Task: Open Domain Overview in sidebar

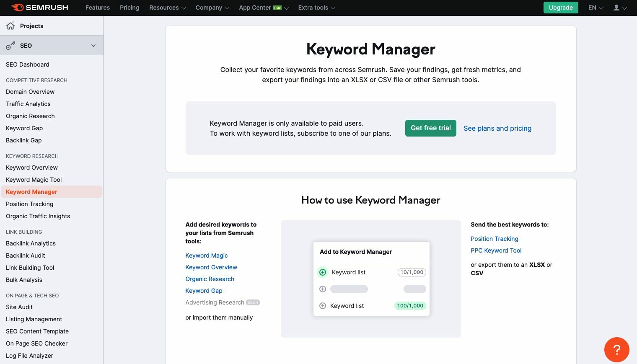Action: pyautogui.click(x=30, y=92)
